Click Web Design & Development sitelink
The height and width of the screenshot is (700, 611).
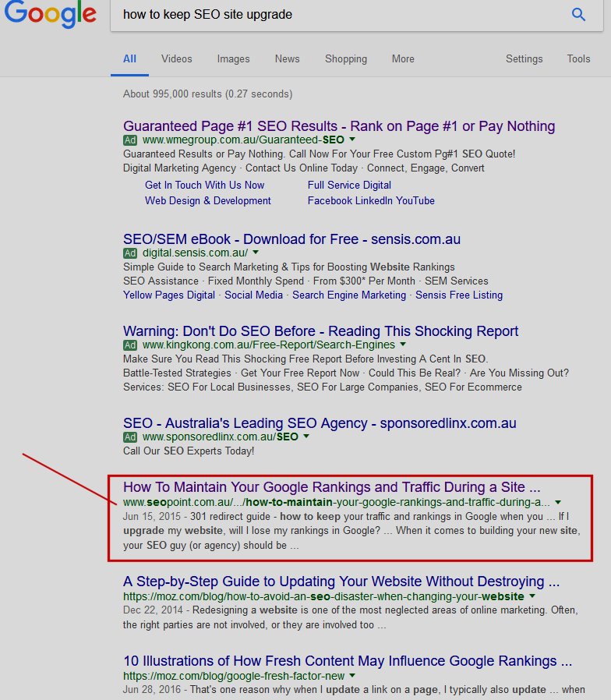point(207,200)
